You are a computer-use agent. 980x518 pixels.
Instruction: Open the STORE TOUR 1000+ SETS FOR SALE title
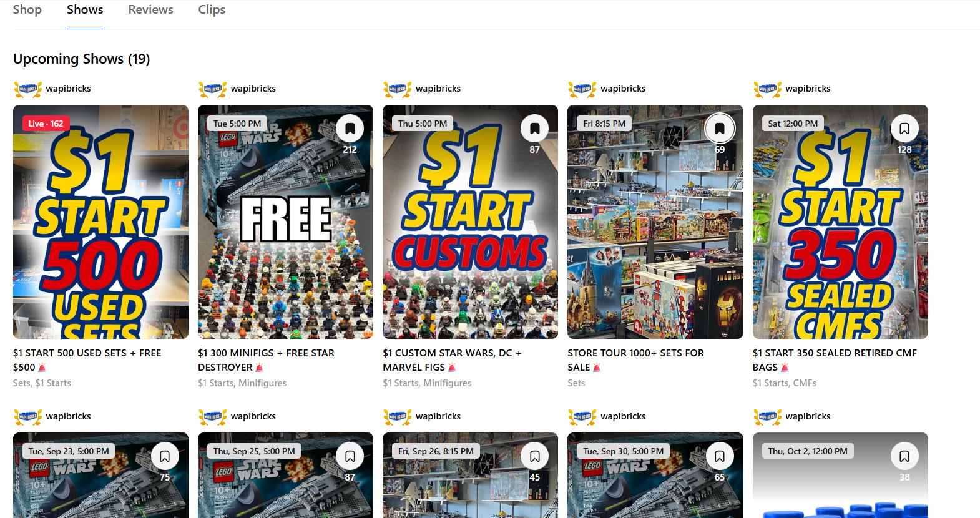pos(635,360)
